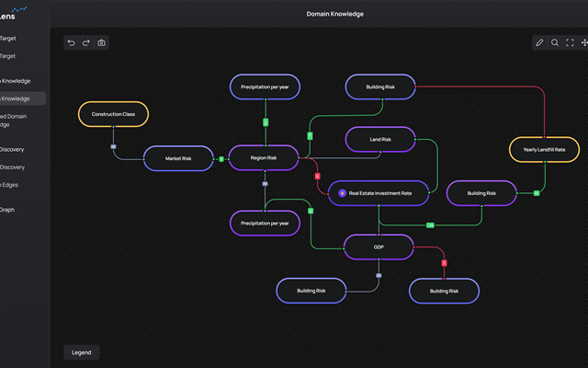Open the magnifier search tool
Screen dimensions: 588x368
tap(555, 43)
